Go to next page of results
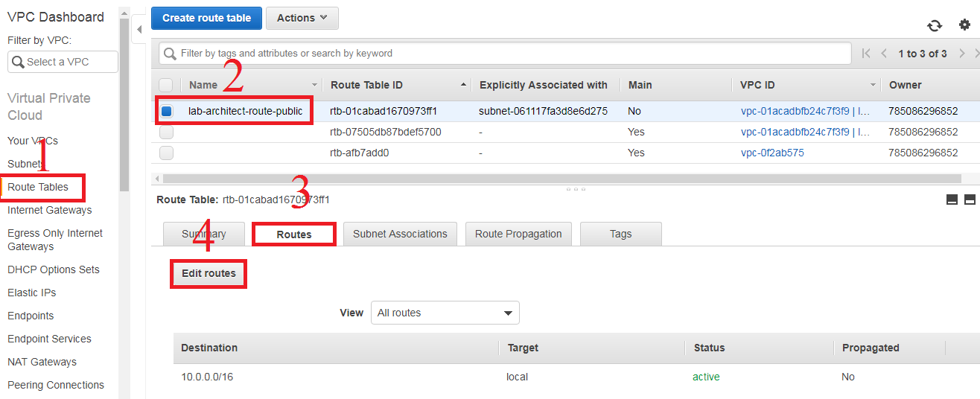 pos(962,54)
